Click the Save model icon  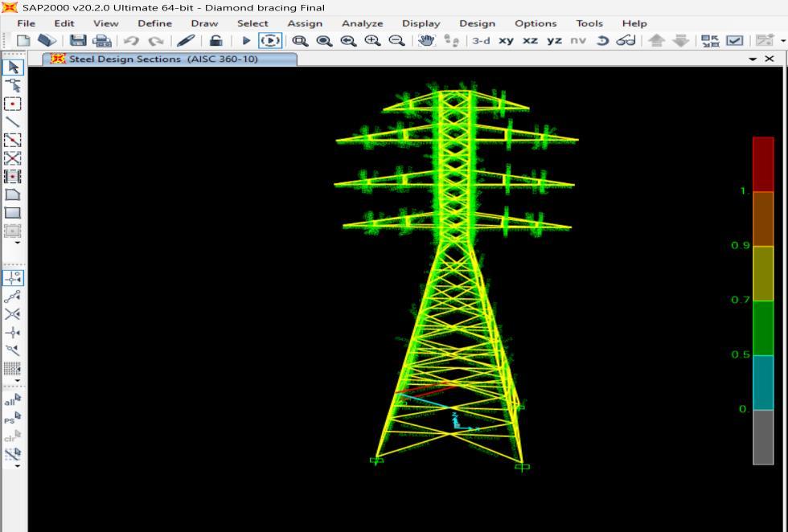pos(78,41)
